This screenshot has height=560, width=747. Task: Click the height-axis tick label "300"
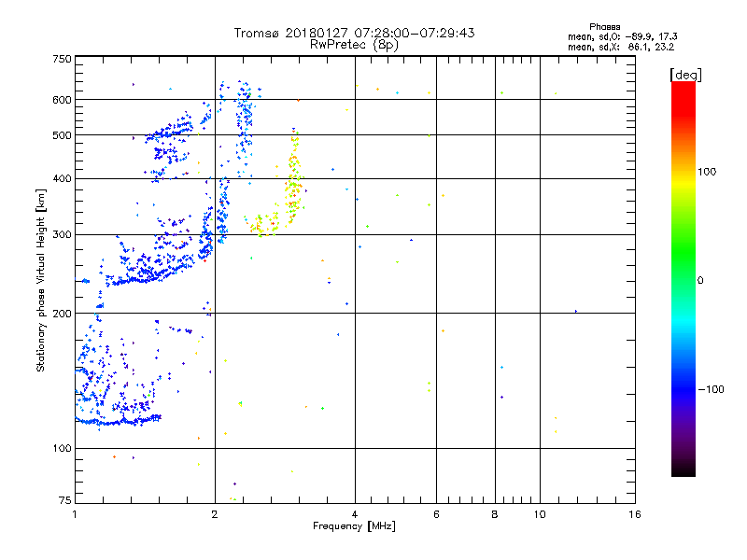point(62,235)
